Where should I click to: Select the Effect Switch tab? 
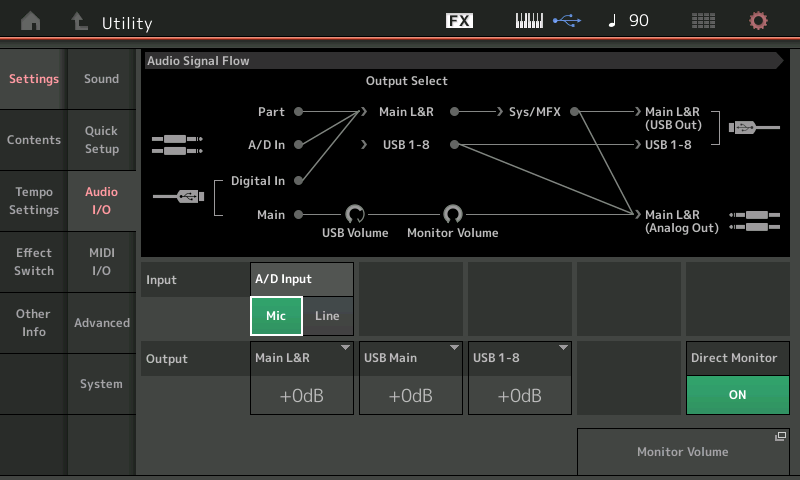[34, 262]
